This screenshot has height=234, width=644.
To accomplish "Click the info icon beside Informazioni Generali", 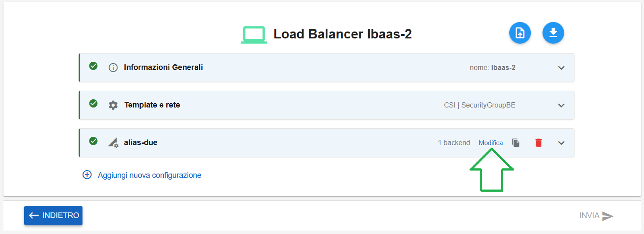I will [x=113, y=68].
